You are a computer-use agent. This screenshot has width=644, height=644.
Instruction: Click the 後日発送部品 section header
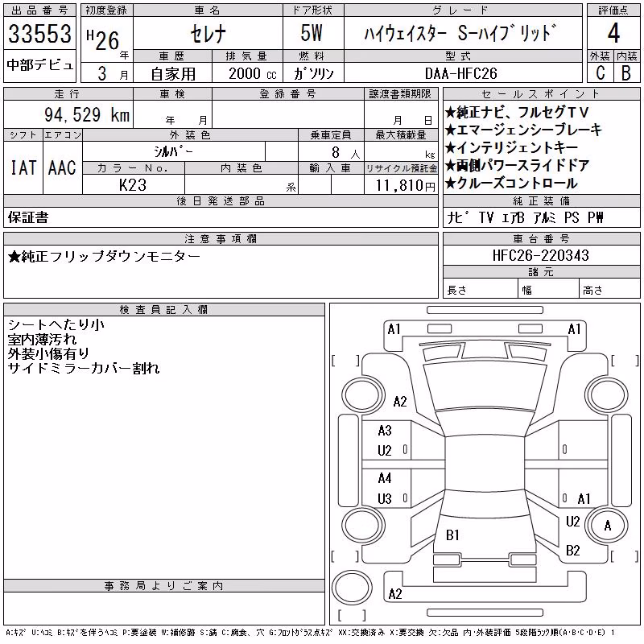[x=221, y=200]
